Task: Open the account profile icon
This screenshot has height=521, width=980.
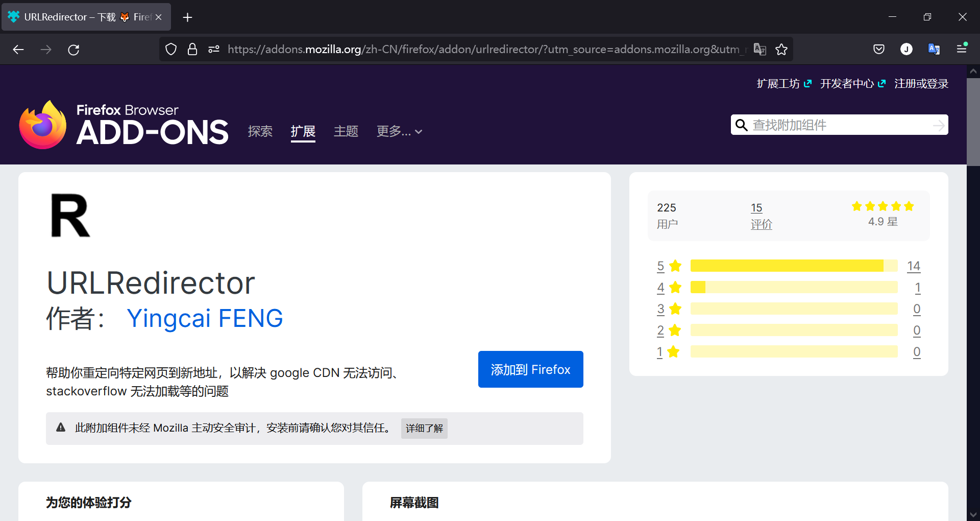Action: [906, 50]
